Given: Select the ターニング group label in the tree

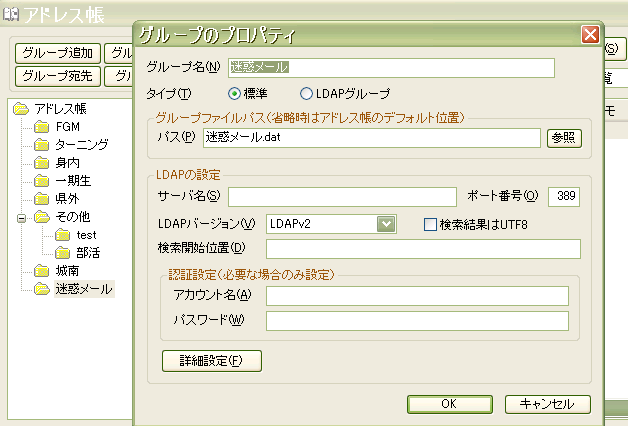Looking at the screenshot, I should (x=82, y=145).
